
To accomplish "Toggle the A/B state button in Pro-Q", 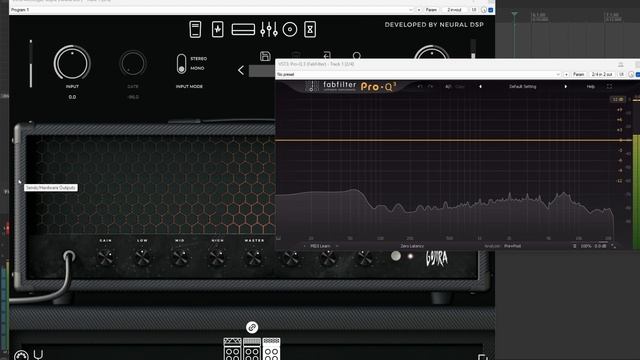I will 448,87.
